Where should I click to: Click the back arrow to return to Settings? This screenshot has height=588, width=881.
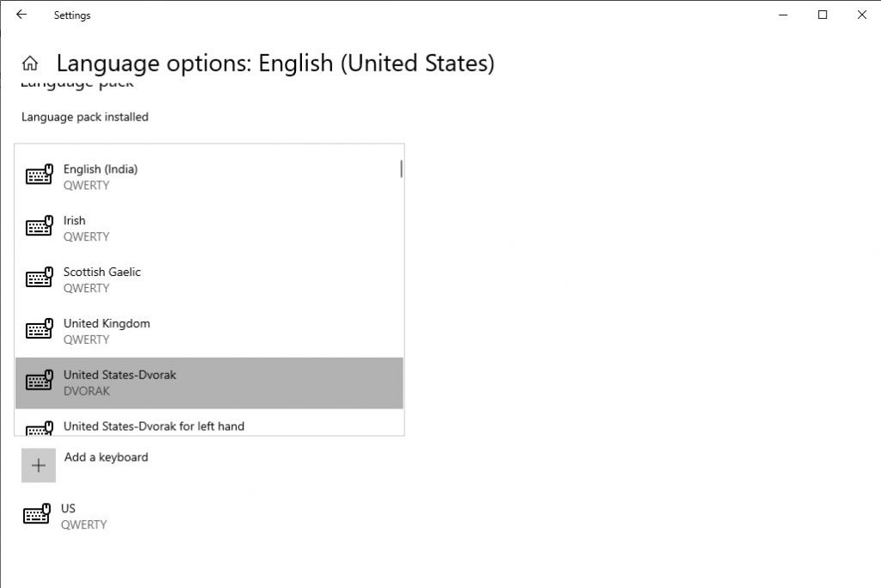(20, 15)
